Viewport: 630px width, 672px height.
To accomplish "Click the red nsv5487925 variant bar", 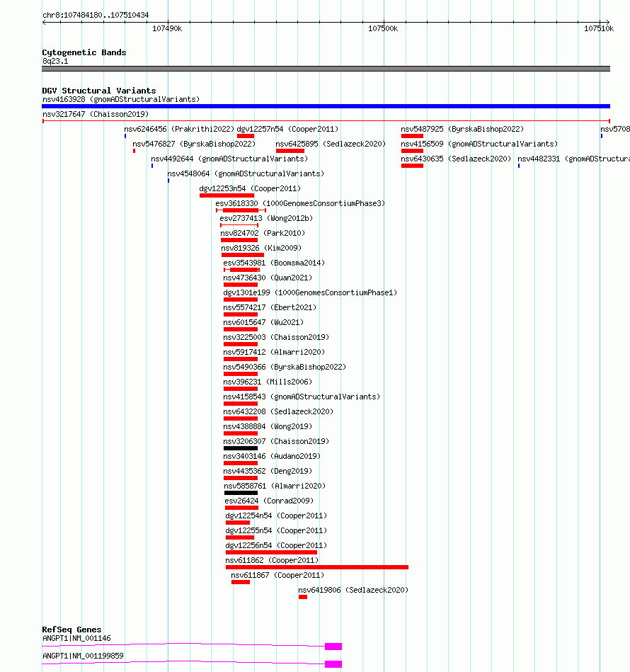I will (413, 136).
